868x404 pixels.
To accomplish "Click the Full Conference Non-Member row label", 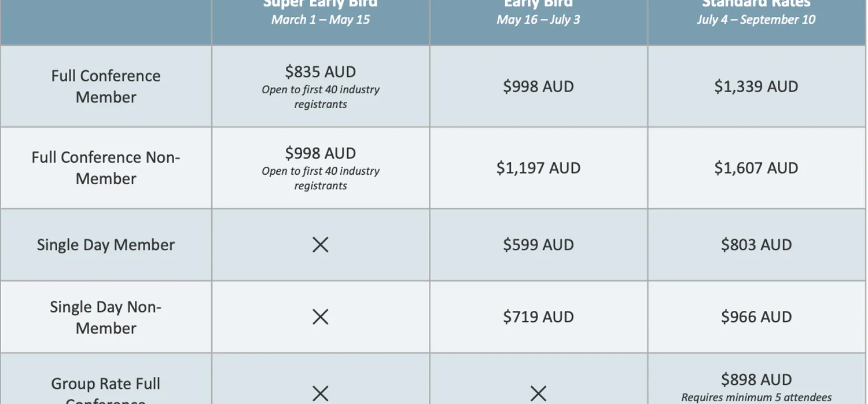I will click(x=106, y=168).
